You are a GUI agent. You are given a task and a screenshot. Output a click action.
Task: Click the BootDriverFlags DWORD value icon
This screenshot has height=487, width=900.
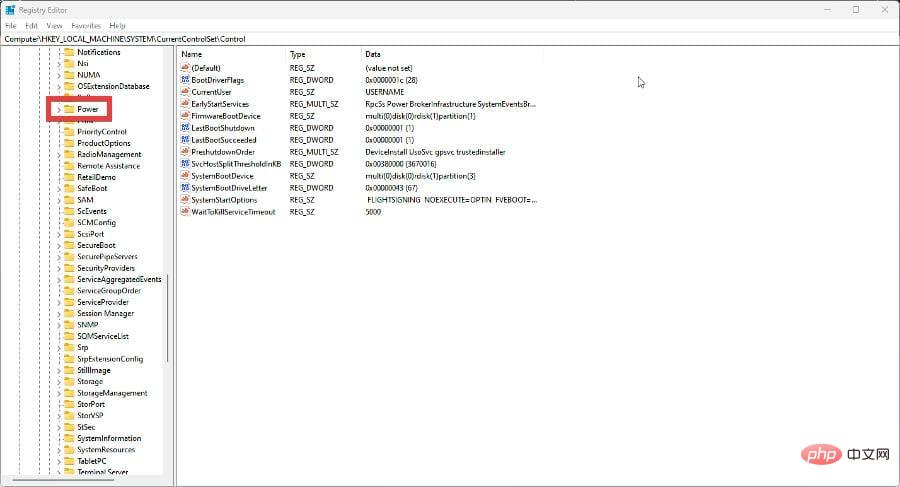[185, 80]
